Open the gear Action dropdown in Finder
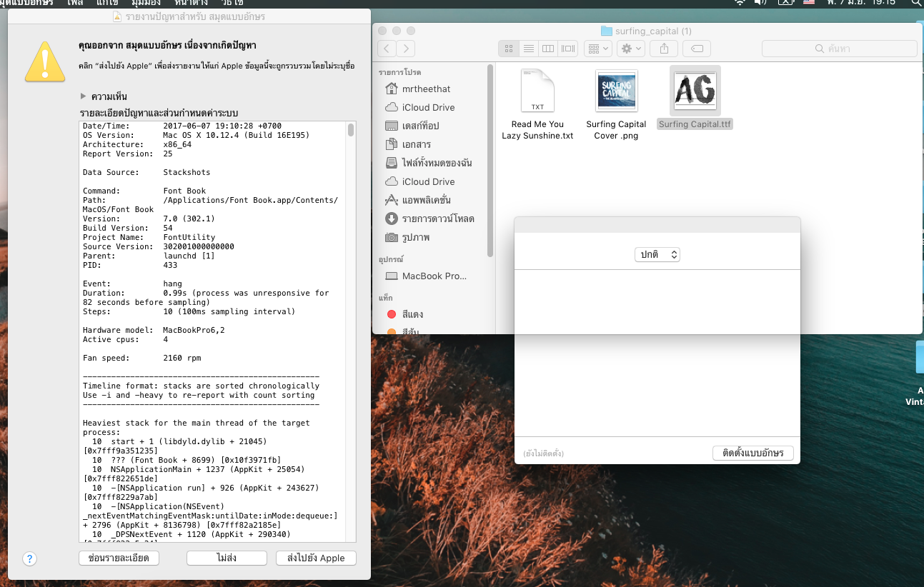 point(632,49)
